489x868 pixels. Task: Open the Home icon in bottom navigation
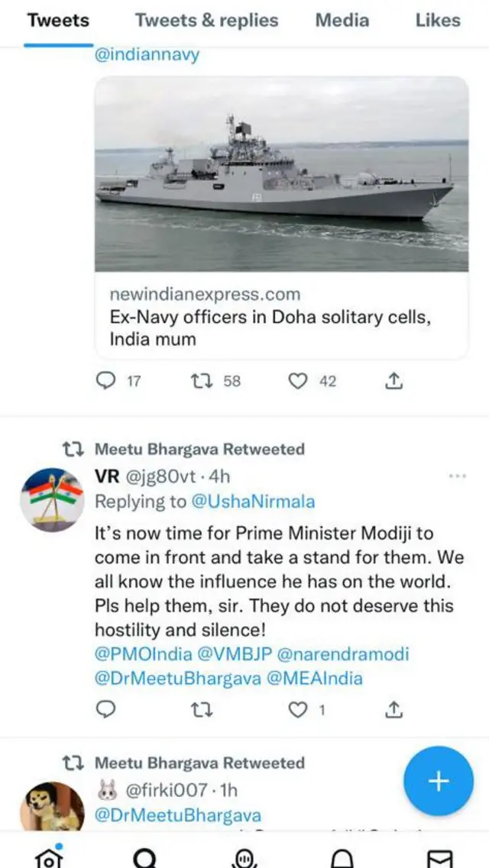48,857
